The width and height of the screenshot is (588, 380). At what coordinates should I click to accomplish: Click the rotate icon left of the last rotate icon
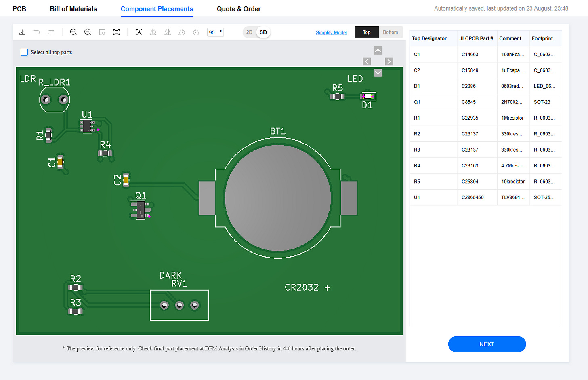click(x=182, y=32)
